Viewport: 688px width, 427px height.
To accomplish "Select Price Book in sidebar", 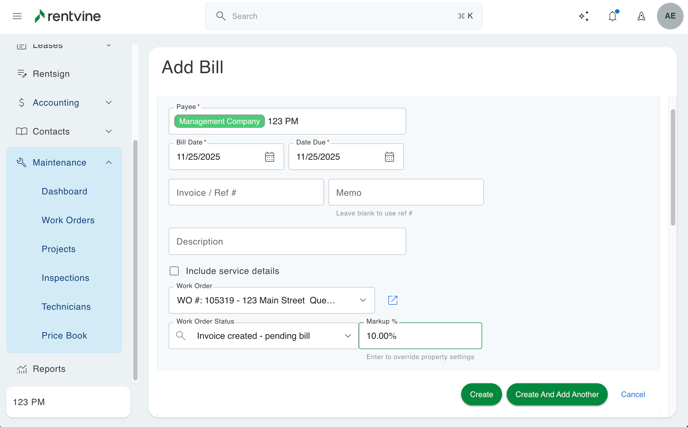I will (x=64, y=336).
